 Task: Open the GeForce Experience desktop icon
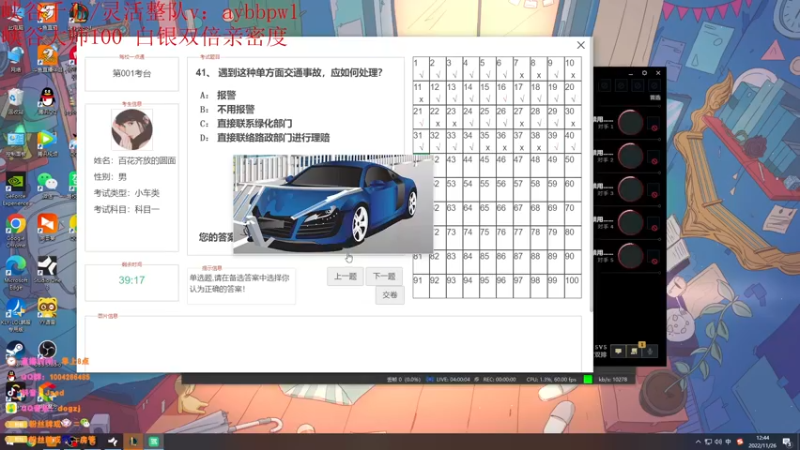[16, 186]
